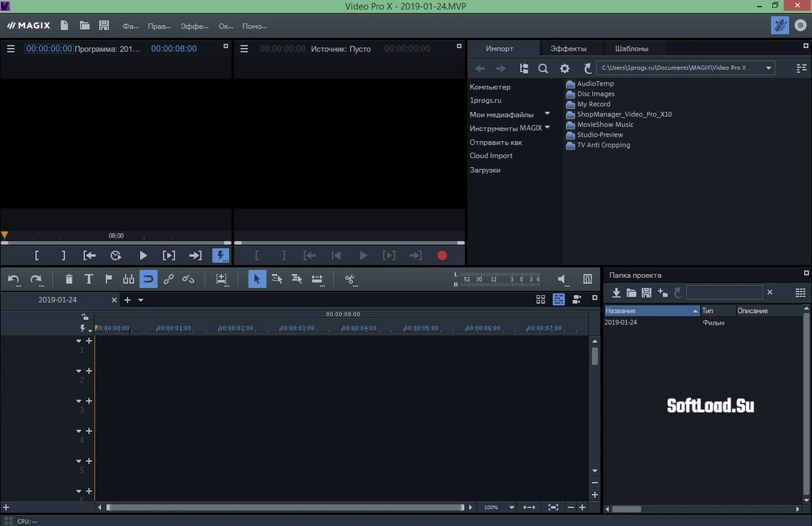Show folder tree view in Import
812x526 pixels.
coord(524,68)
